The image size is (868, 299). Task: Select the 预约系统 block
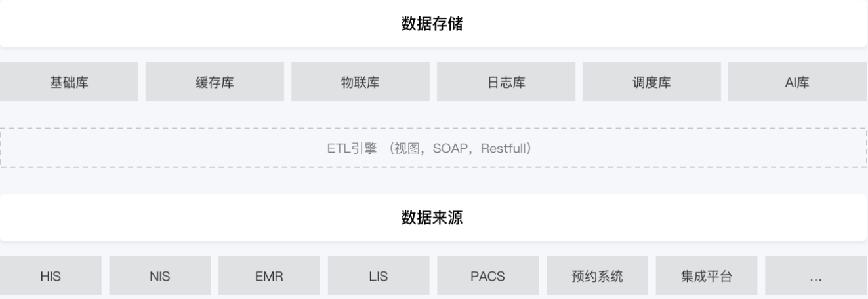[x=597, y=276]
